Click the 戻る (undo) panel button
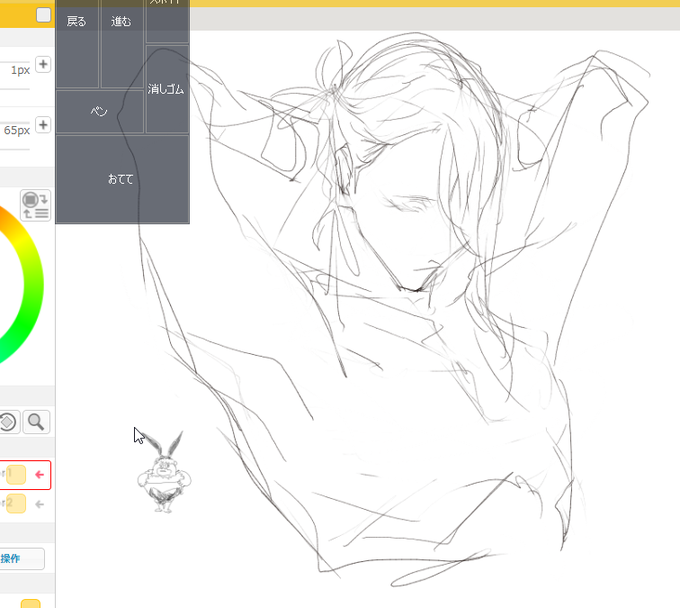The height and width of the screenshot is (608, 680). pos(77,43)
